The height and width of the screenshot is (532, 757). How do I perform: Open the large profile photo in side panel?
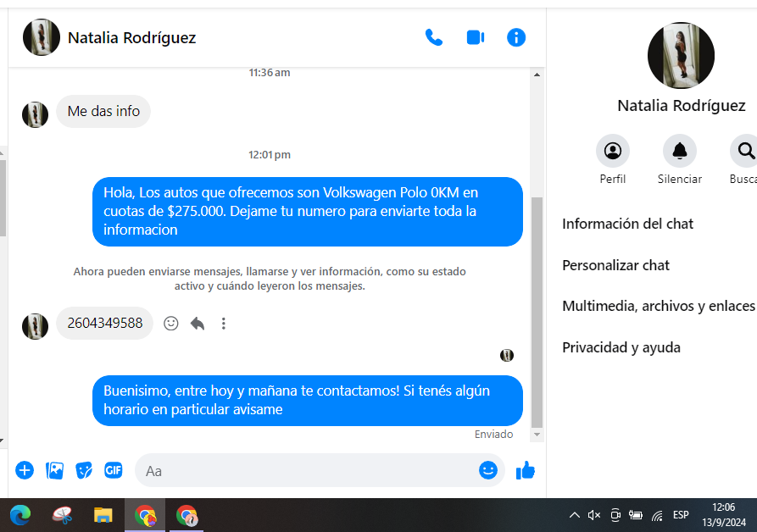coord(681,55)
